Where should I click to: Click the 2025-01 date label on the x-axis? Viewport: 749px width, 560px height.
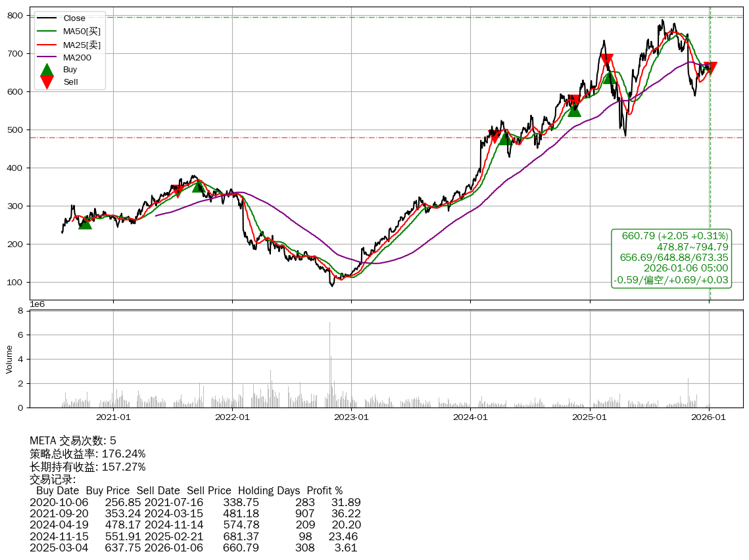tap(590, 417)
